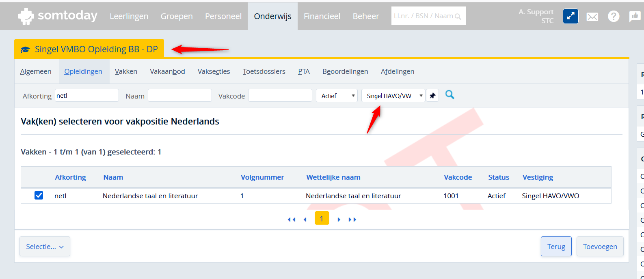The width and height of the screenshot is (644, 279).
Task: Focus the Naam filter input
Action: (x=180, y=96)
